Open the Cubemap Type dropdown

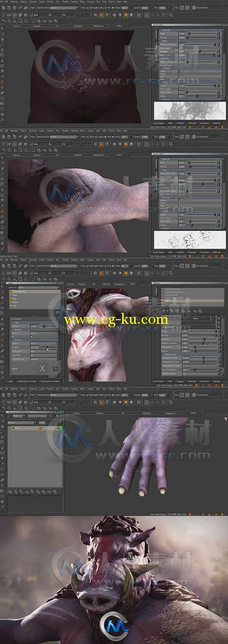(44, 359)
